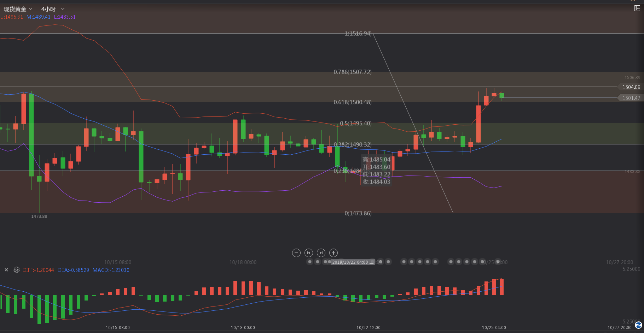Click the blue logo icon at bottom right
Screen dimensions: 644x333
point(638,325)
